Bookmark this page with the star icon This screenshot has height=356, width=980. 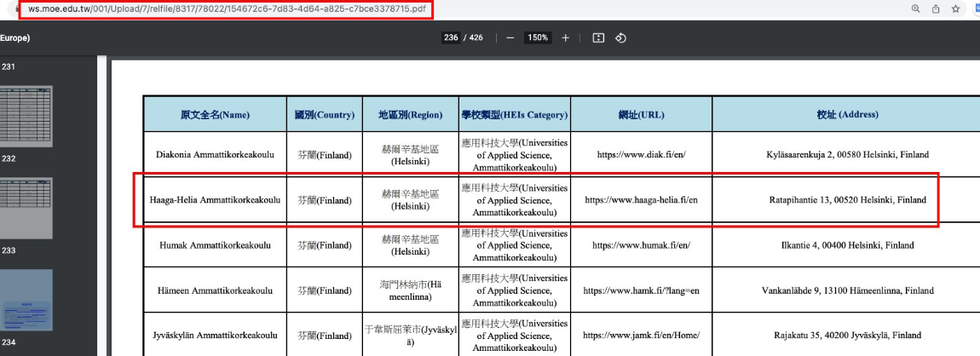tap(955, 9)
